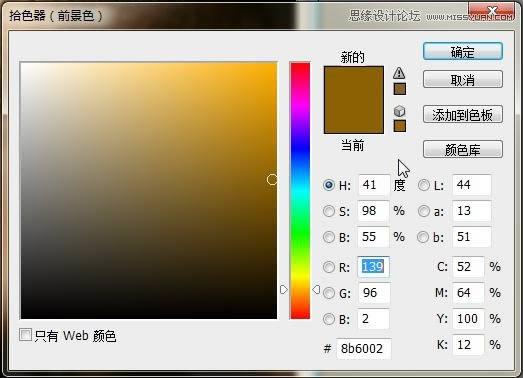The height and width of the screenshot is (378, 523).
Task: Select the H hue radio button
Action: pos(329,185)
